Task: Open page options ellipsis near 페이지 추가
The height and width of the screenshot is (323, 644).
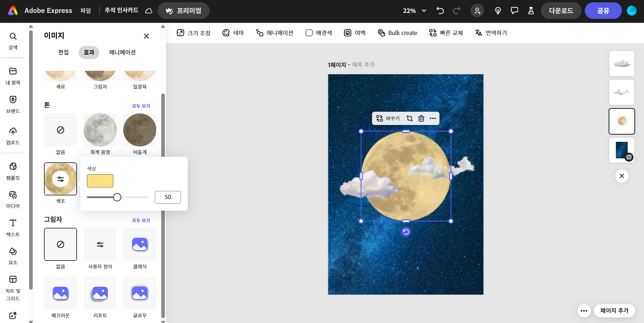Action: [x=584, y=311]
